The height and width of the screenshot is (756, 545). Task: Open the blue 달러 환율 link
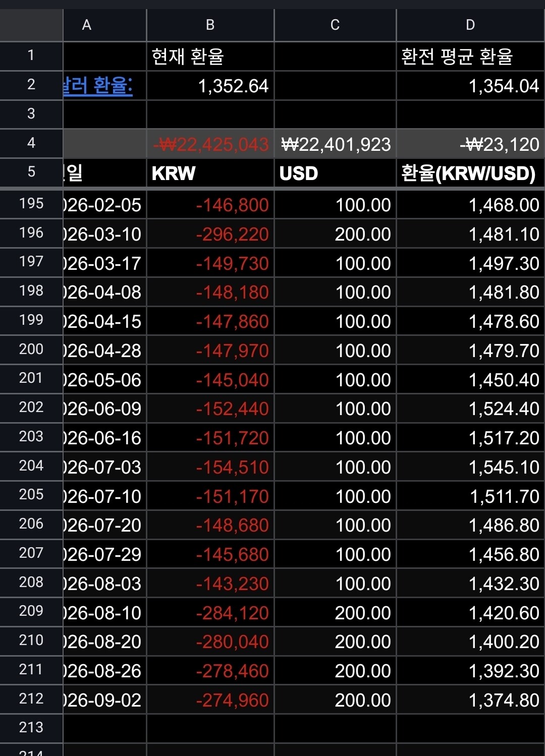(98, 86)
